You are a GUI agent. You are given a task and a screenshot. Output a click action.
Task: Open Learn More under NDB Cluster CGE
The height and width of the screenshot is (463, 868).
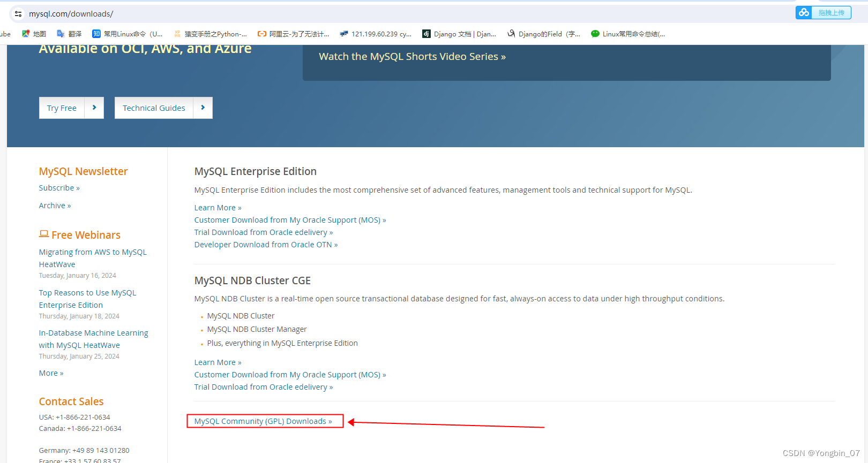(x=218, y=362)
